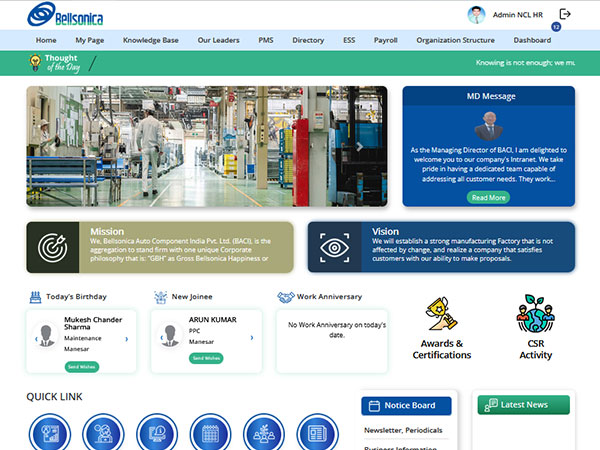Open the ESS menu

[349, 40]
